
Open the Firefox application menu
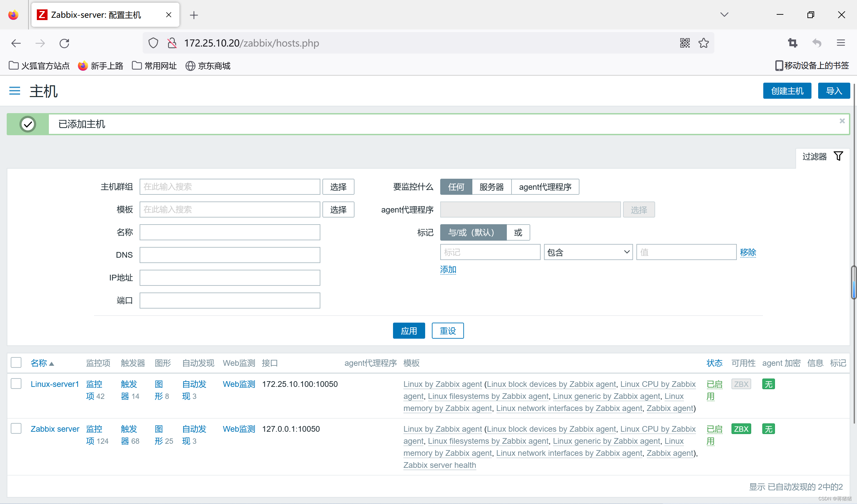point(841,43)
